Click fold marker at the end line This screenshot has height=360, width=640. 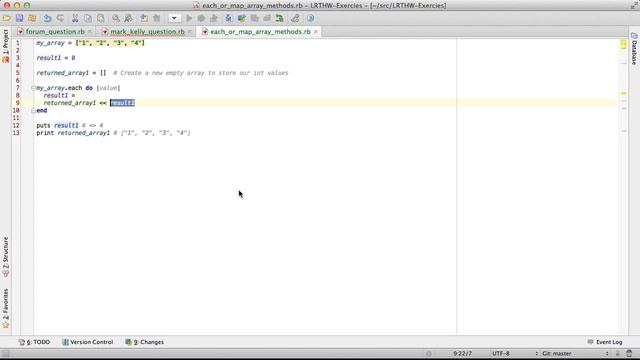pyautogui.click(x=33, y=111)
